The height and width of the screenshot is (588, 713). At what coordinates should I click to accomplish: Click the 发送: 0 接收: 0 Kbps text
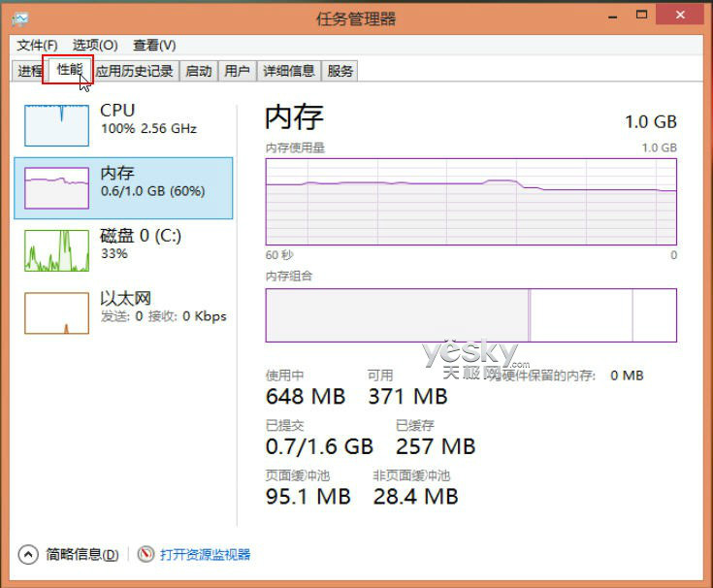(163, 316)
